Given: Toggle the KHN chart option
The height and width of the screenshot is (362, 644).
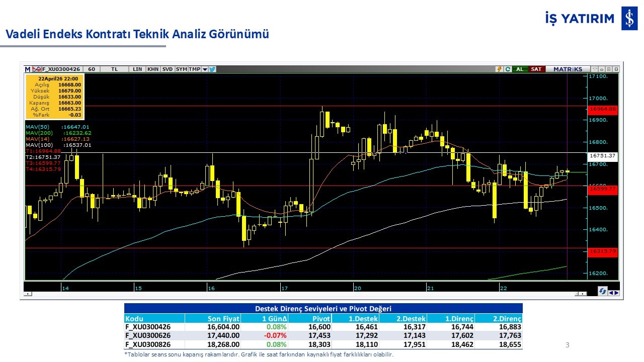Looking at the screenshot, I should 153,69.
